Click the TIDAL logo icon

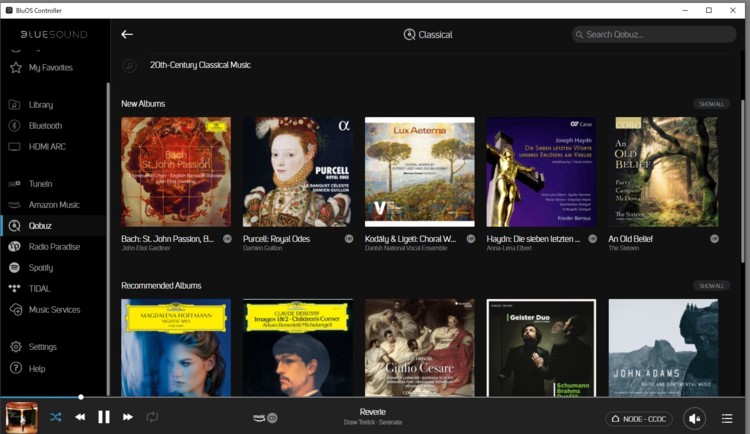[x=15, y=289]
